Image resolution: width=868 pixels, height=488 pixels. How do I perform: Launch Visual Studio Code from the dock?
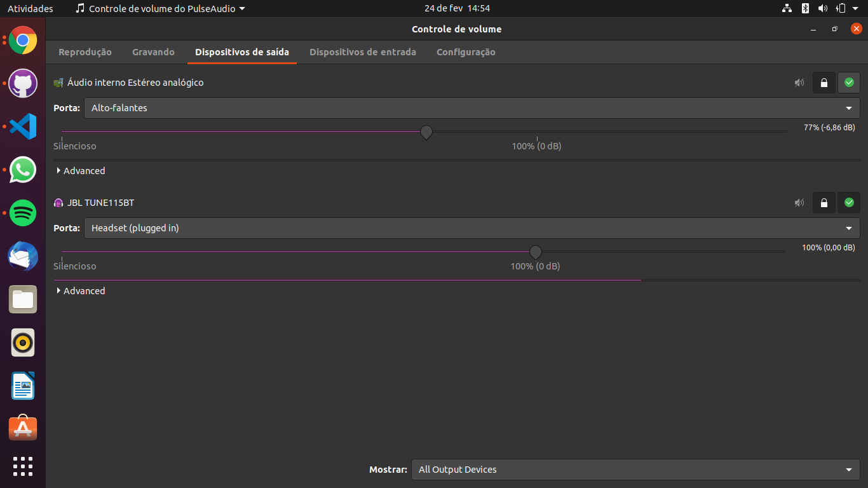coord(23,126)
